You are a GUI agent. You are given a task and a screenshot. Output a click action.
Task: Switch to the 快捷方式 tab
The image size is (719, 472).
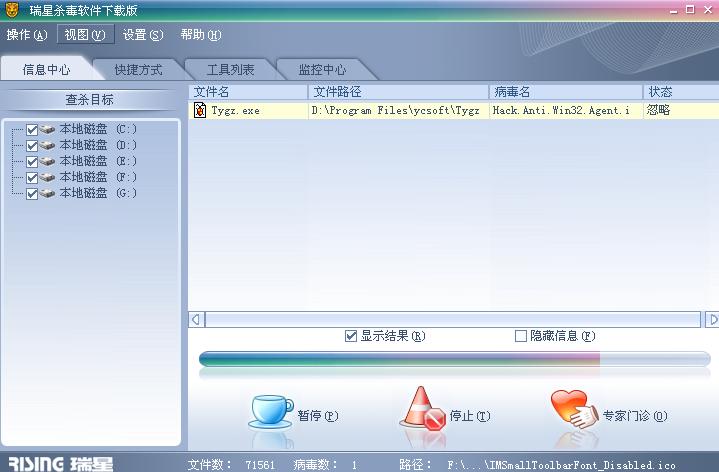(x=138, y=70)
